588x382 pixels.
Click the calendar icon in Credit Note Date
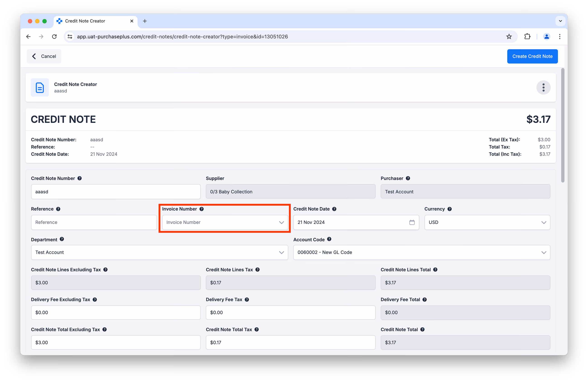pyautogui.click(x=412, y=222)
